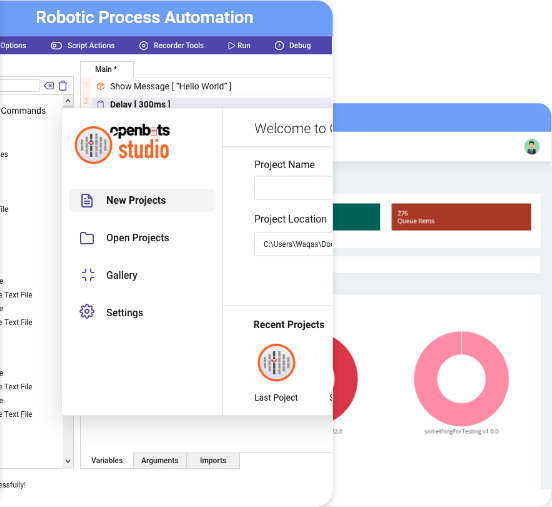Open the Gallery section
The image size is (552, 507).
122,275
